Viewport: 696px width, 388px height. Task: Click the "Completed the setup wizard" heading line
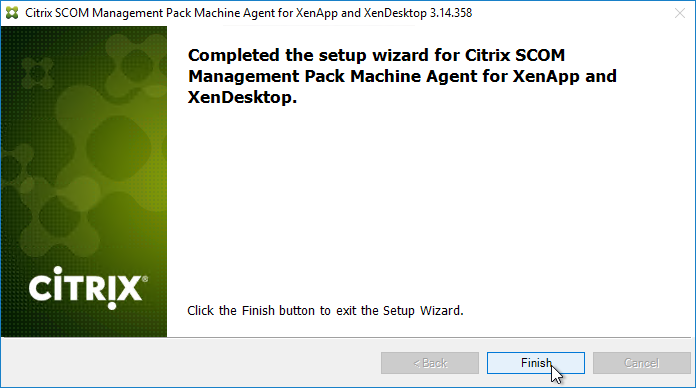(x=376, y=55)
